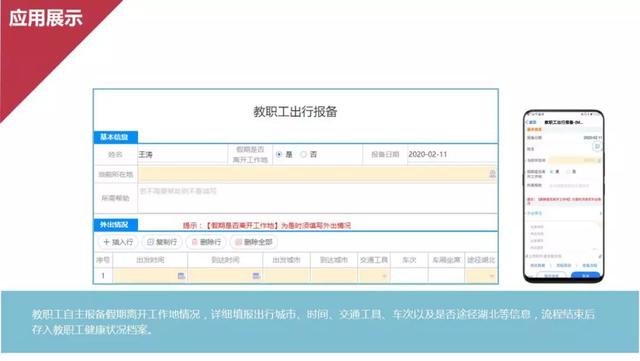The width and height of the screenshot is (640, 361).
Task: Tap floating comment icon on phone
Action: point(597,147)
